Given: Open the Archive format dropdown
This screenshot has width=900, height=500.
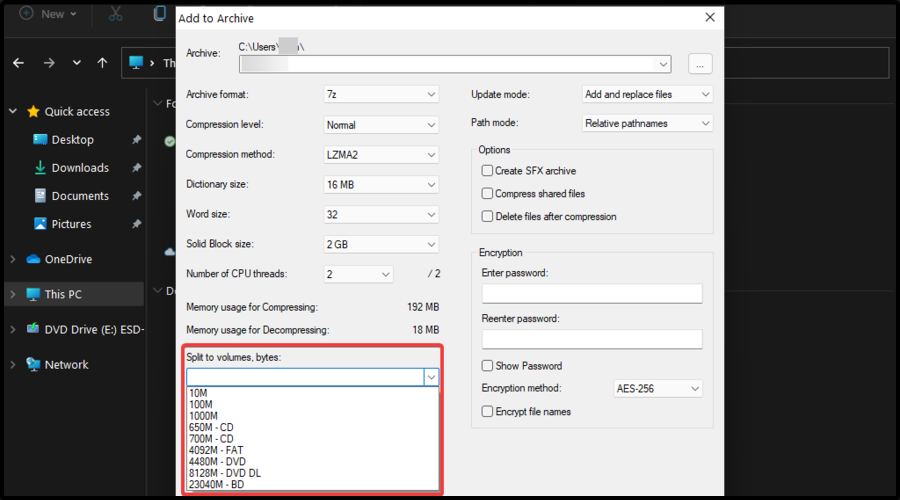Looking at the screenshot, I should click(381, 94).
